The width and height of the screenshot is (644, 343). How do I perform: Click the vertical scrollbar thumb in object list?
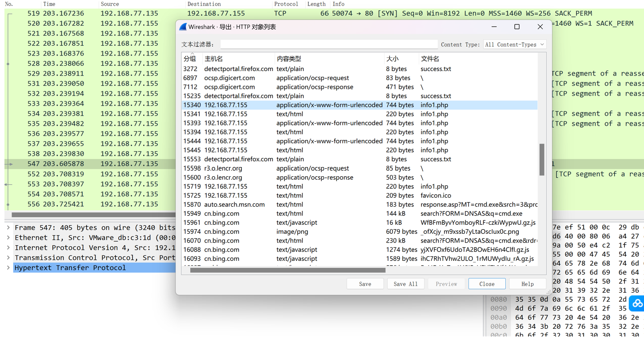pyautogui.click(x=542, y=160)
